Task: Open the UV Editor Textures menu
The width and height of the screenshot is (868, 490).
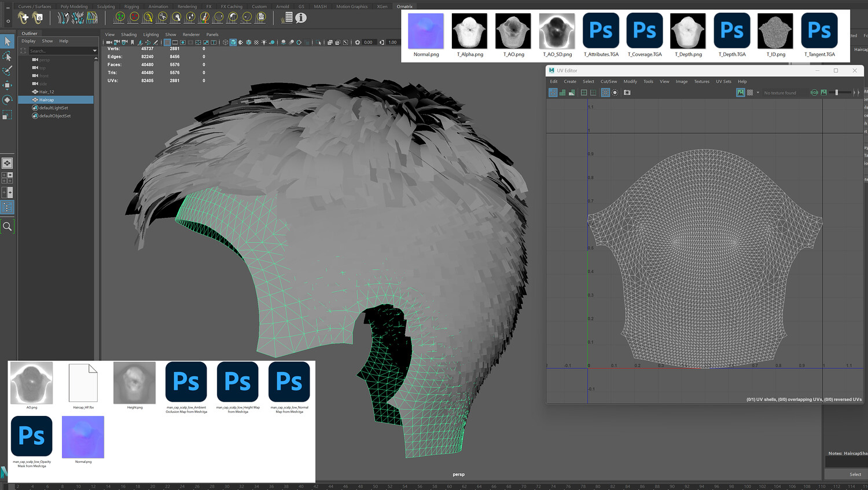Action: (x=702, y=82)
